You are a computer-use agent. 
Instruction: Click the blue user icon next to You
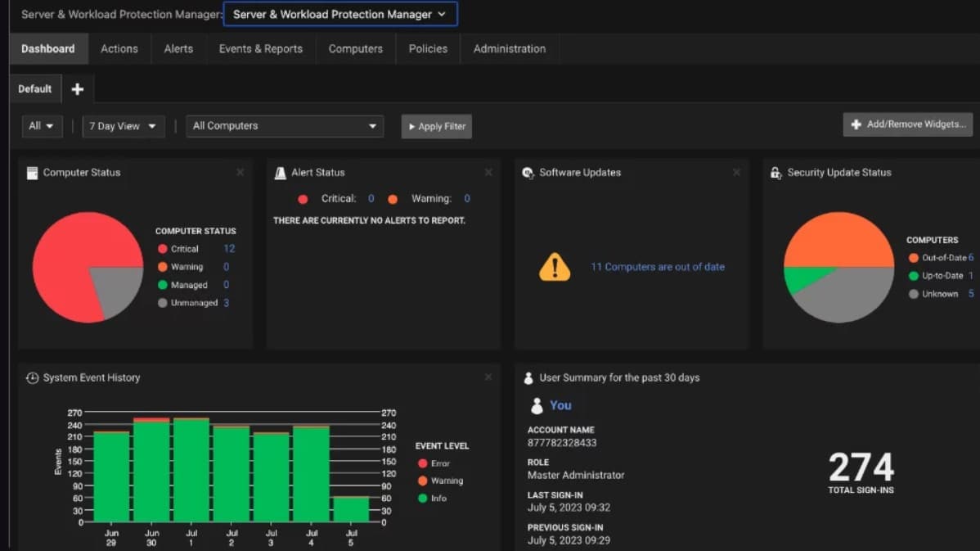pyautogui.click(x=536, y=405)
